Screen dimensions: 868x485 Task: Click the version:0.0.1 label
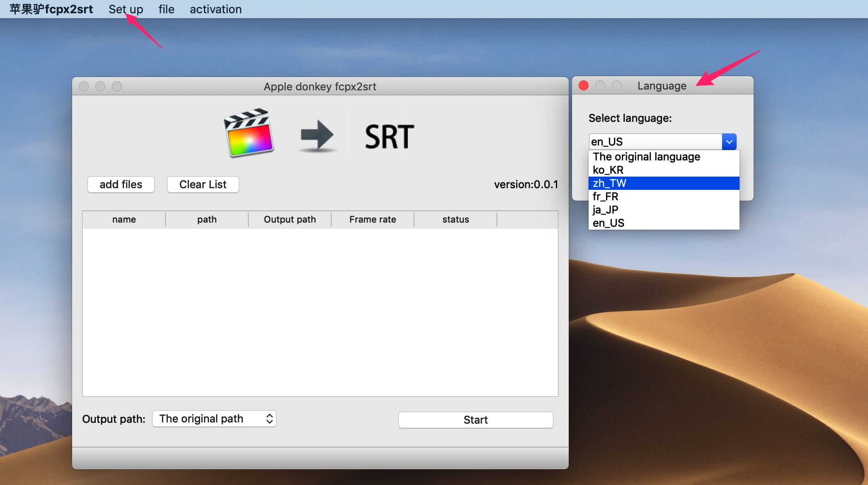pos(526,184)
